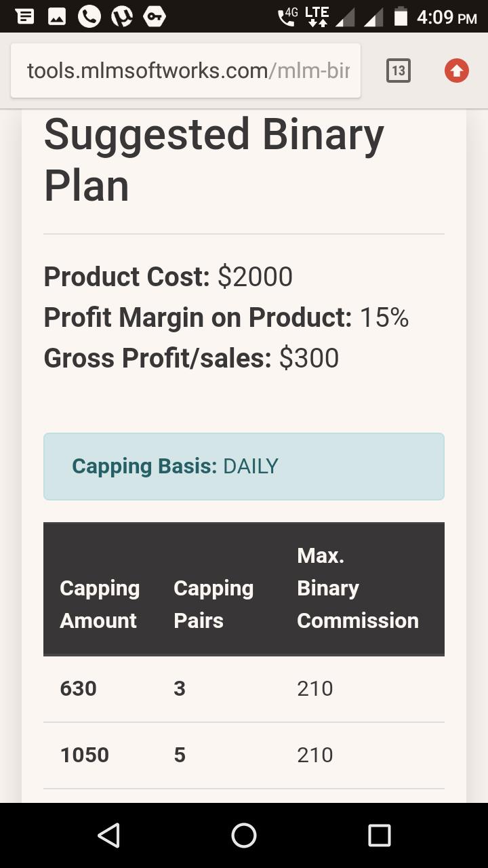The height and width of the screenshot is (868, 488).
Task: Select the Capping Amount column header
Action: click(x=100, y=604)
